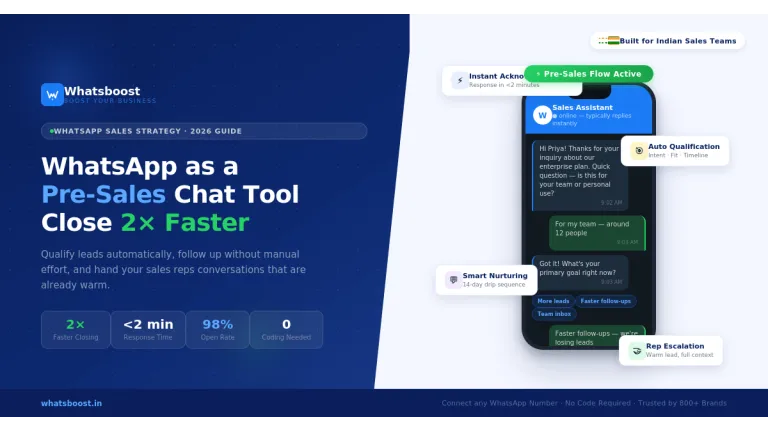Click the 2× Faster Closing stat card

coord(76,330)
